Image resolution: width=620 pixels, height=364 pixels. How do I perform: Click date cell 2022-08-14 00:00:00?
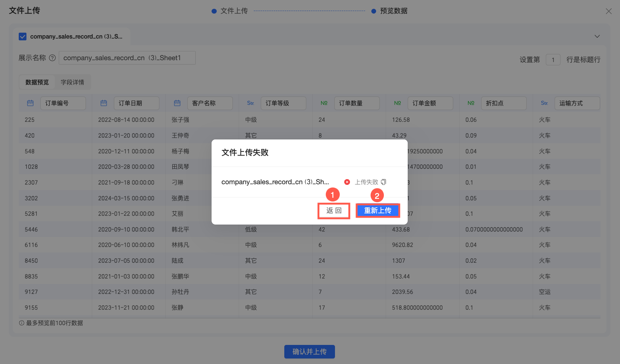(x=126, y=120)
